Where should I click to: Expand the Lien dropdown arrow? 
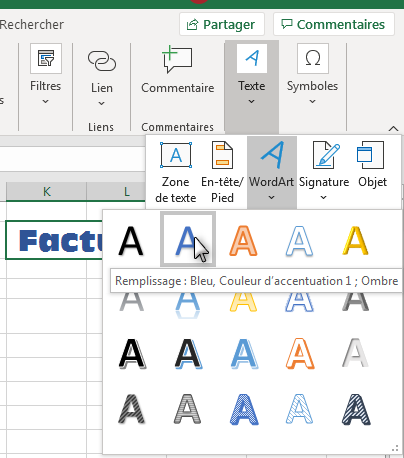(101, 103)
